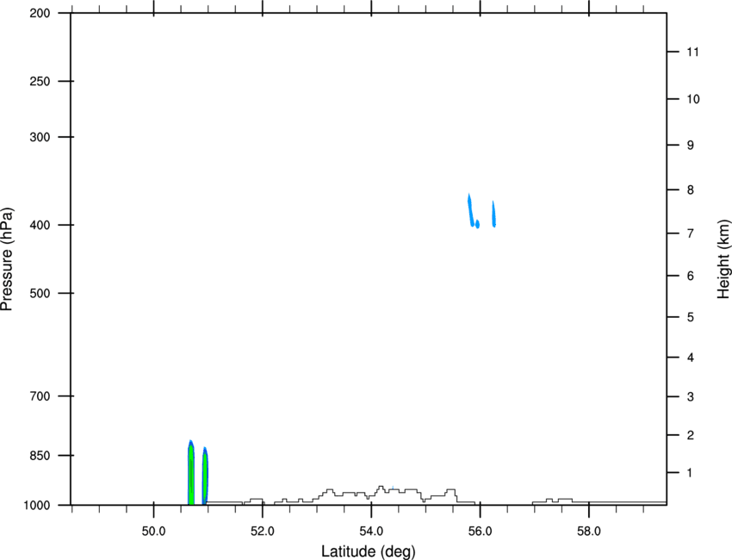The height and width of the screenshot is (560, 732).
Task: Click the blue-green plume near latitude 51.0
Action: point(205,476)
